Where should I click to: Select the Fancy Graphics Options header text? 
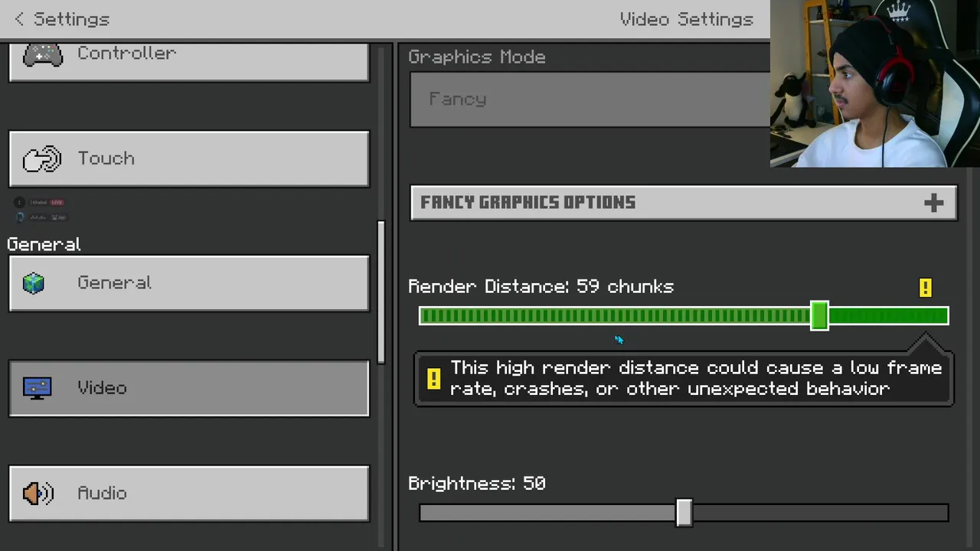pos(528,203)
